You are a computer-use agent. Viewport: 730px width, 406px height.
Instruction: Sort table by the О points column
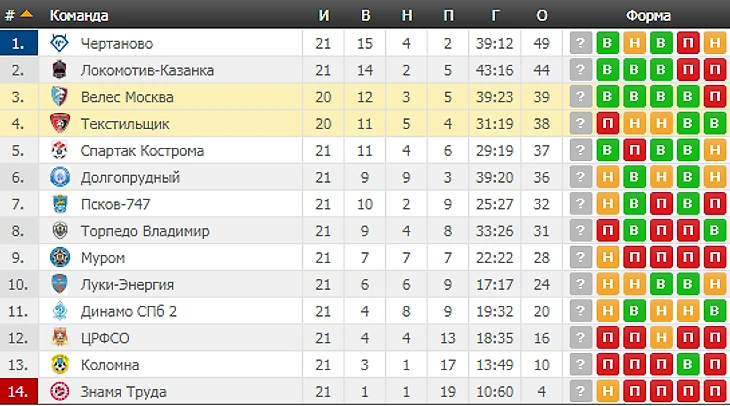pos(541,15)
